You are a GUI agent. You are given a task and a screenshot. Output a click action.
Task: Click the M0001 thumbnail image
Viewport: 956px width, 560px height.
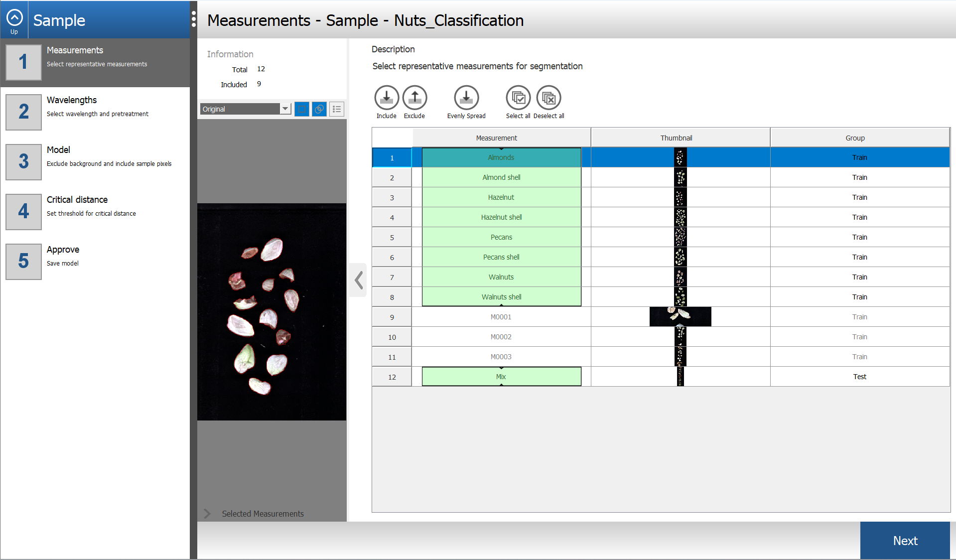click(680, 317)
